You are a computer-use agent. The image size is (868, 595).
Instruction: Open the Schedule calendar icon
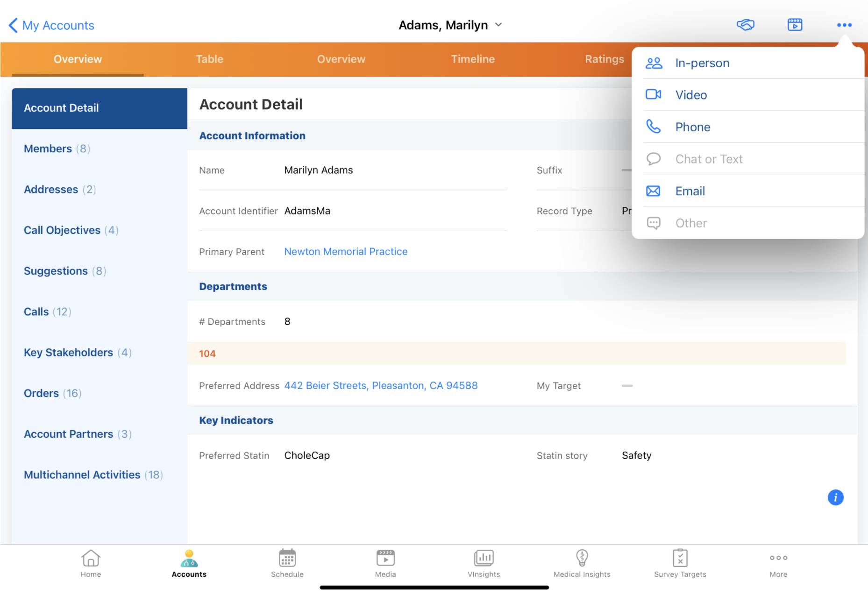pyautogui.click(x=287, y=558)
